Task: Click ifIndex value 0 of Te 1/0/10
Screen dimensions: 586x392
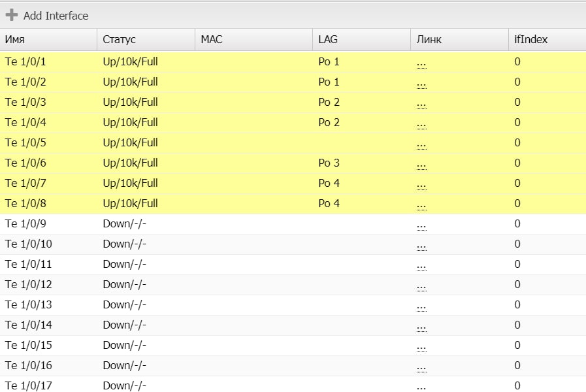Action: tap(517, 244)
